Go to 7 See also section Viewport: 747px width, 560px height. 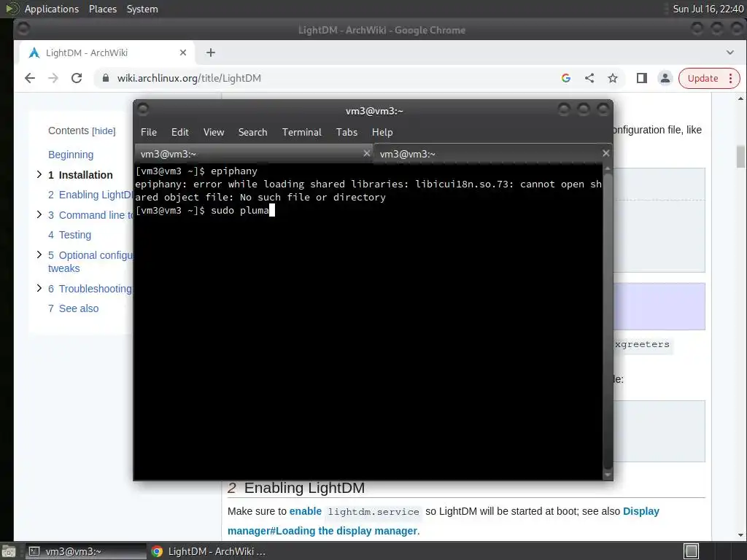pyautogui.click(x=74, y=308)
